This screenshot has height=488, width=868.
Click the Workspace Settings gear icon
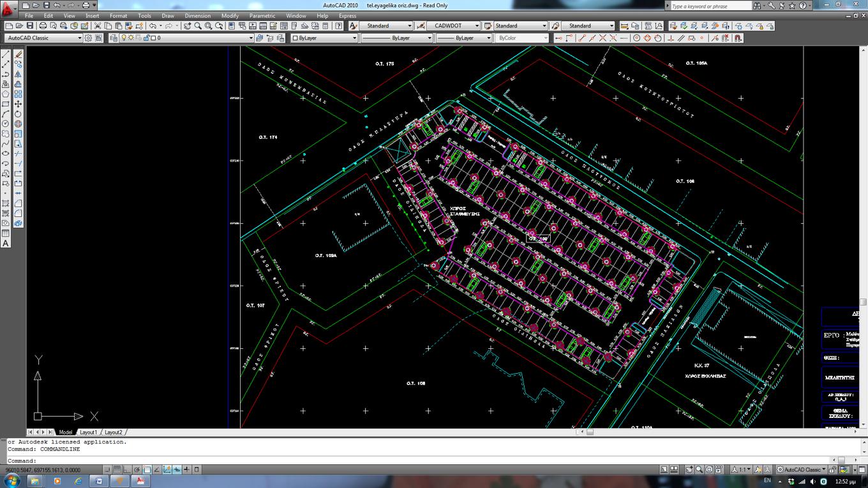(88, 38)
